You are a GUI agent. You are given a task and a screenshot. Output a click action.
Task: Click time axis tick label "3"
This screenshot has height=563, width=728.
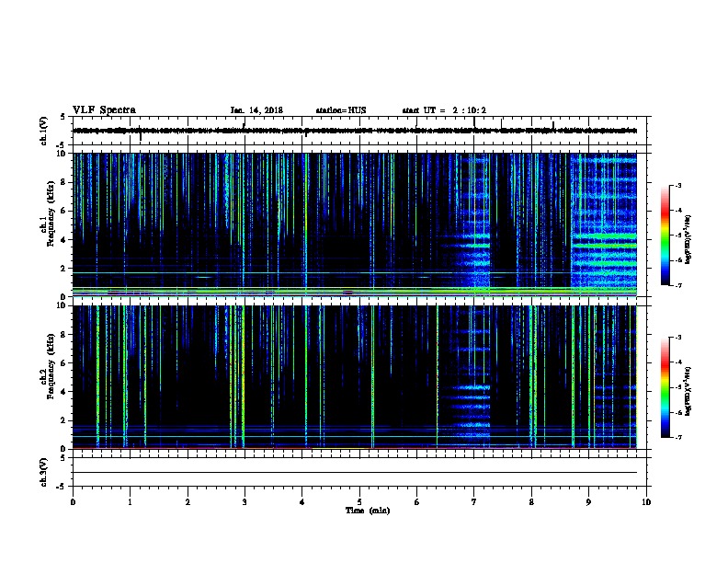click(245, 501)
